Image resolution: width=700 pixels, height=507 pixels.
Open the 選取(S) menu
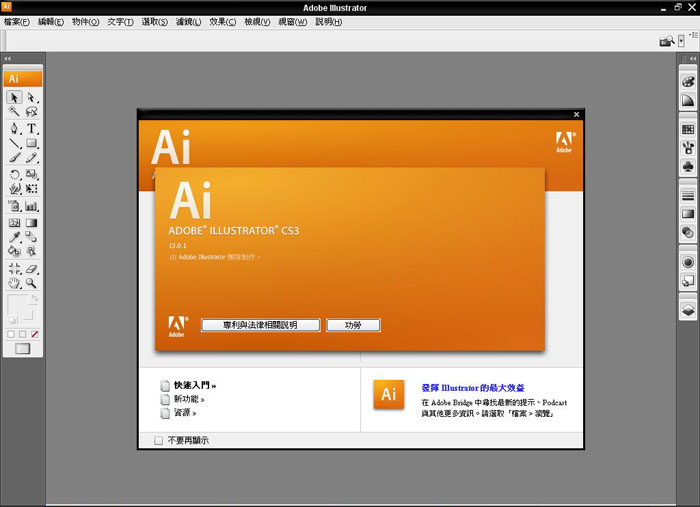(155, 22)
